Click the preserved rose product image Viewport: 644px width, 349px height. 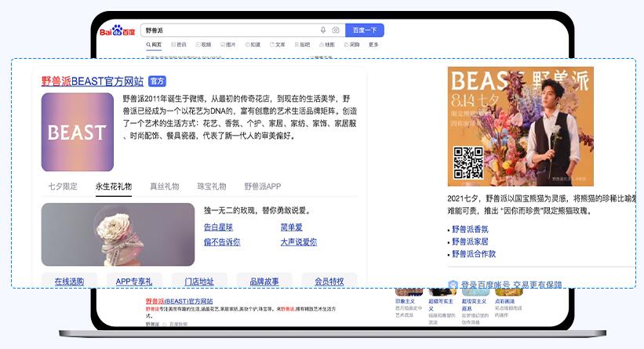tap(118, 234)
